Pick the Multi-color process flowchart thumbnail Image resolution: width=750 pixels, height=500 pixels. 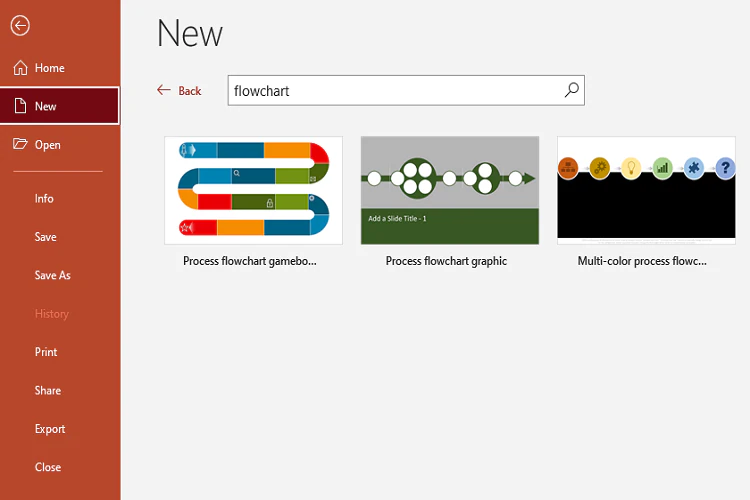tap(646, 190)
